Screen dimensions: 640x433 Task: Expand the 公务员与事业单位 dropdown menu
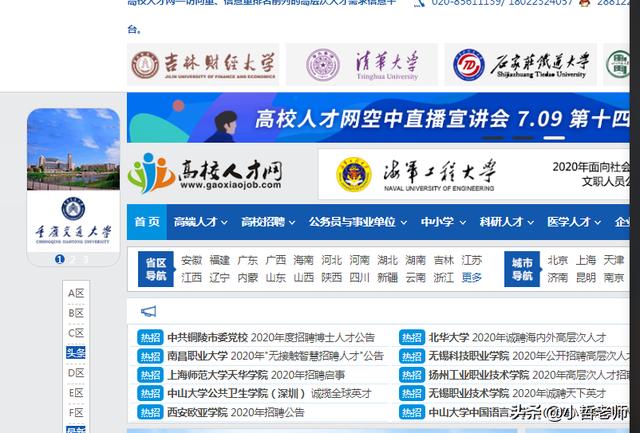point(358,222)
